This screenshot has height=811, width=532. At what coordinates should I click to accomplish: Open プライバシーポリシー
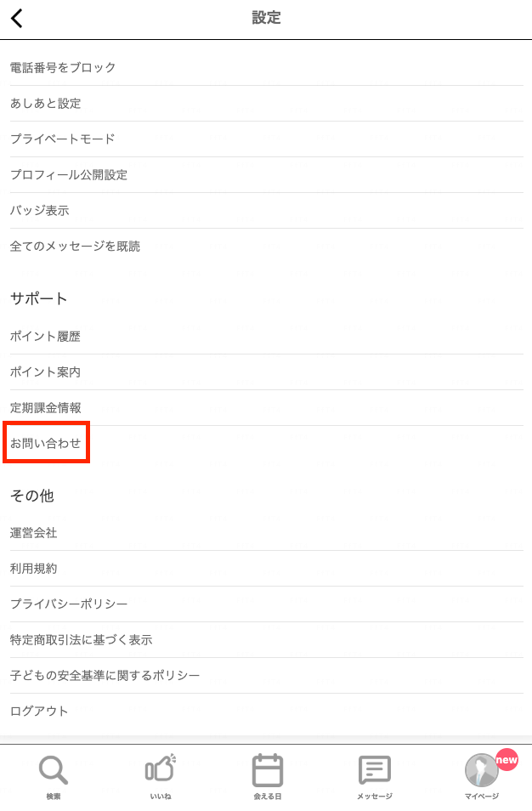(x=267, y=604)
